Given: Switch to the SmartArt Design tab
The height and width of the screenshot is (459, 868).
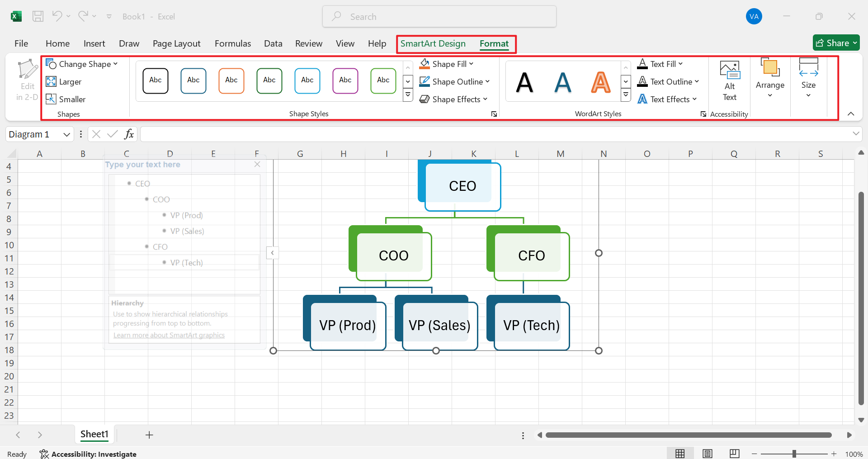Looking at the screenshot, I should click(x=433, y=44).
